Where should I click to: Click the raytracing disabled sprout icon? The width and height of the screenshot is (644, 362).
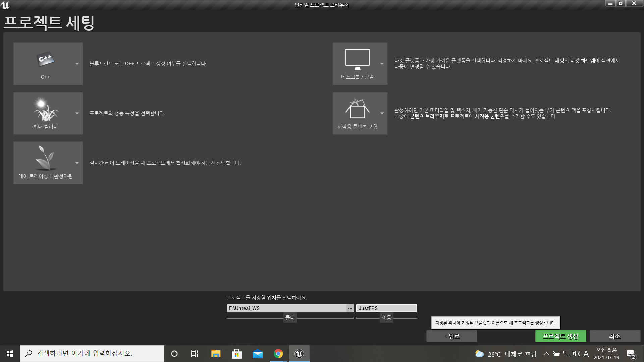tap(45, 159)
